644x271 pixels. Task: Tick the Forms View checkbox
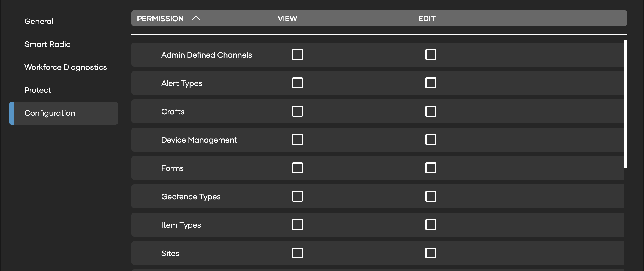point(297,168)
